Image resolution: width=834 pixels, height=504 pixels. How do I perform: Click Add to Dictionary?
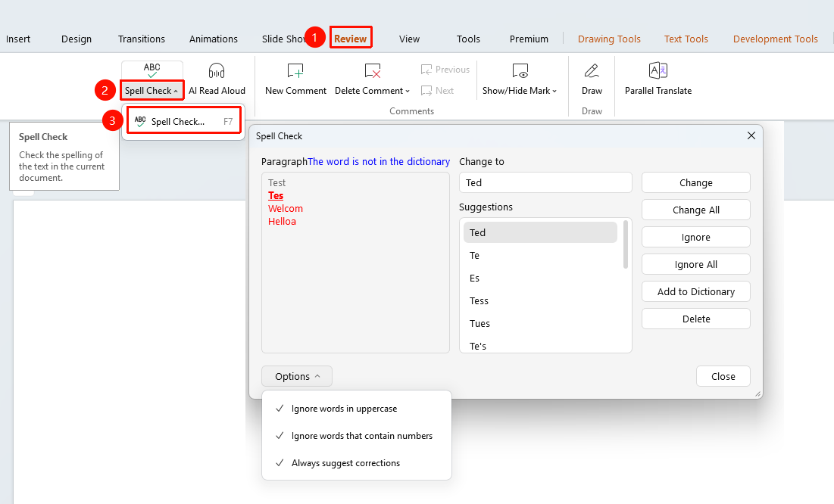click(695, 292)
